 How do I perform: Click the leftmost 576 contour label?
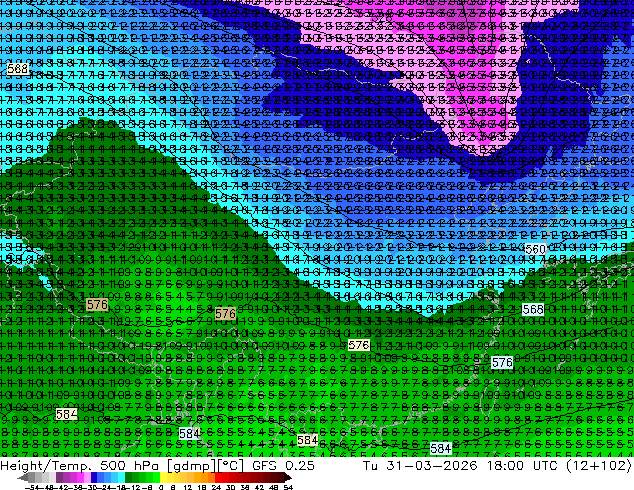97,304
